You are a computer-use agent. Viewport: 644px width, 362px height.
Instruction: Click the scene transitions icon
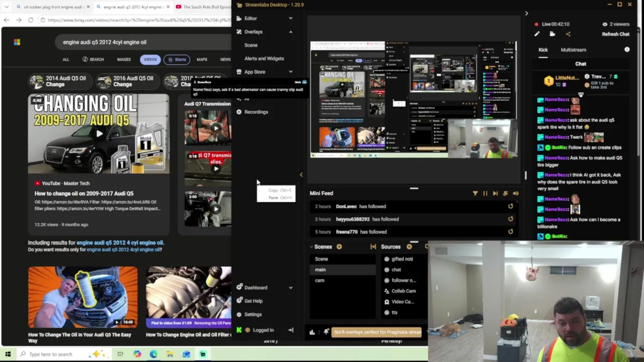[373, 247]
